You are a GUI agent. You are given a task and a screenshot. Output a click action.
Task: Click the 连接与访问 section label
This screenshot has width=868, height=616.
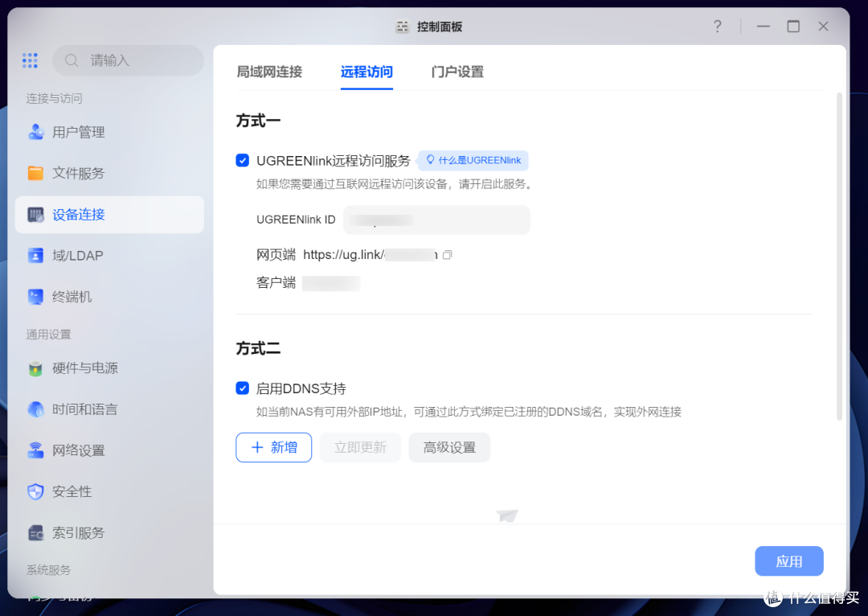tap(55, 99)
